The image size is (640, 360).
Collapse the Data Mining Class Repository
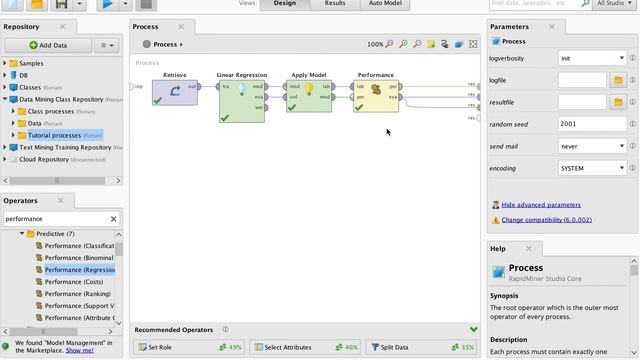pyautogui.click(x=4, y=99)
